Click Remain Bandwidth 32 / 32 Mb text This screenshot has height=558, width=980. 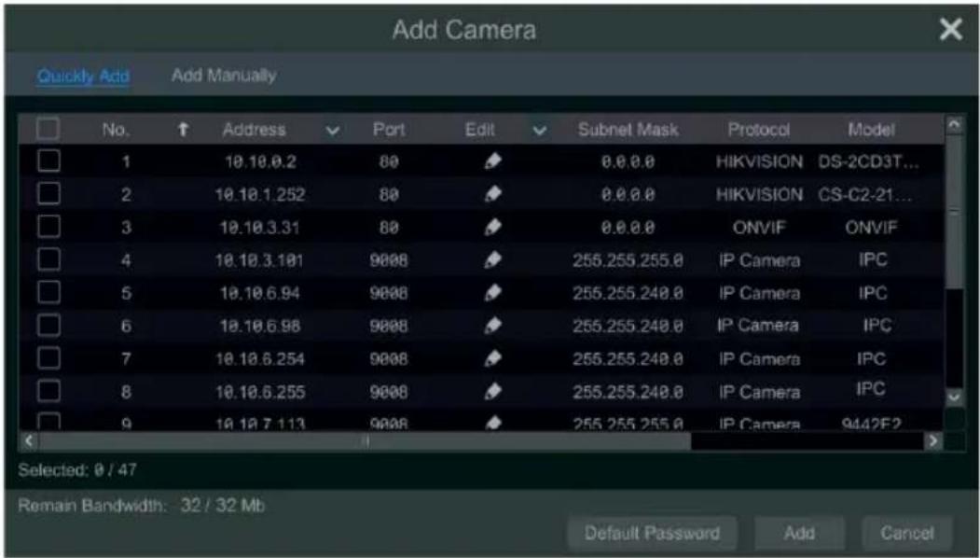pos(141,506)
